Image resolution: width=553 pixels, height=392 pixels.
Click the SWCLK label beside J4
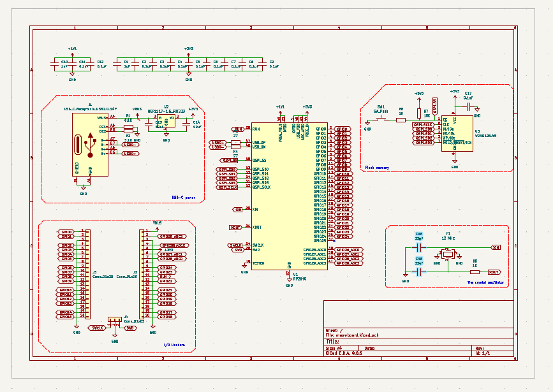point(97,328)
